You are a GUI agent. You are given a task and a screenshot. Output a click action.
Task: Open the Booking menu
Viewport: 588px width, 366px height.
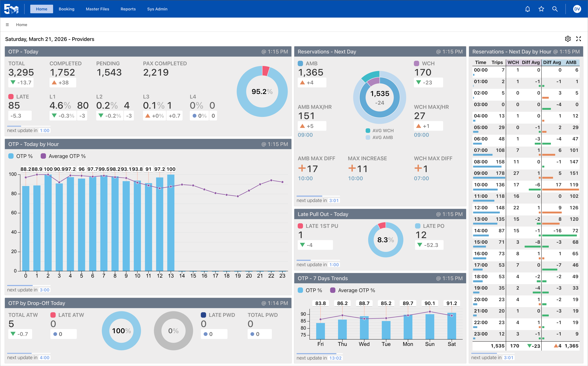click(66, 9)
